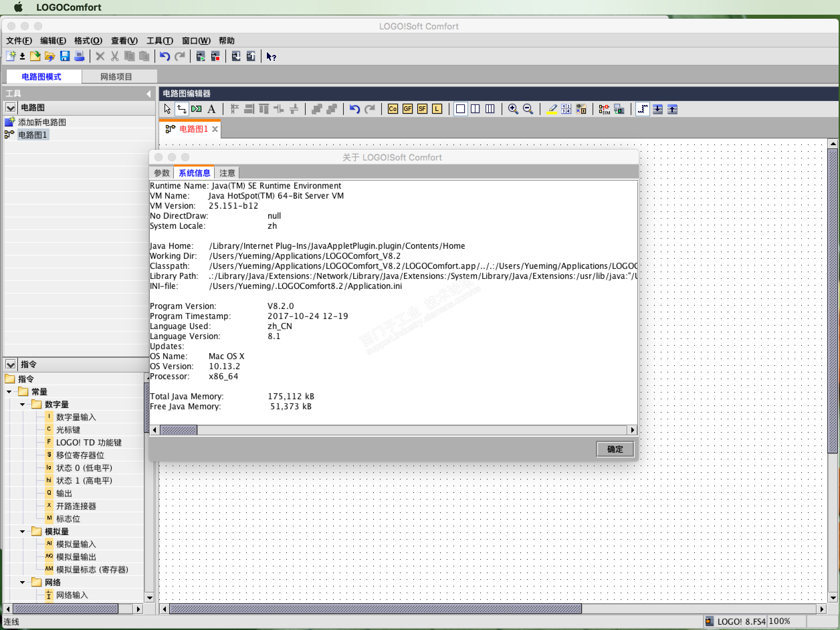The height and width of the screenshot is (630, 840).
Task: Start simulation via the SIM icon
Action: click(604, 109)
